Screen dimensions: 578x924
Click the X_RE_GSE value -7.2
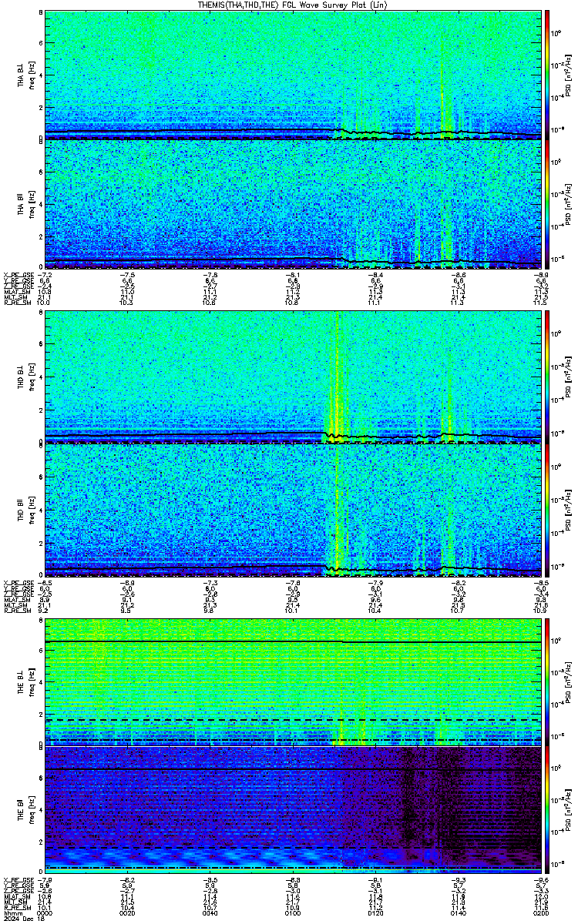coord(45,275)
